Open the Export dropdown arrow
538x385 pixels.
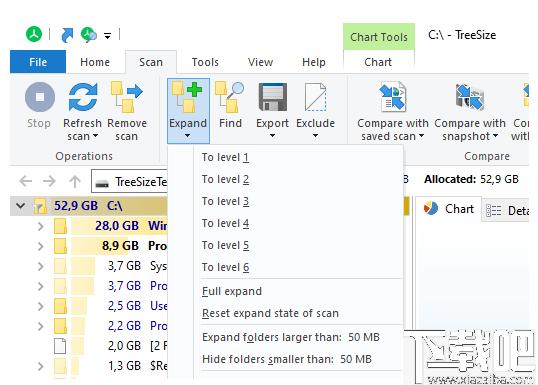[x=272, y=136]
